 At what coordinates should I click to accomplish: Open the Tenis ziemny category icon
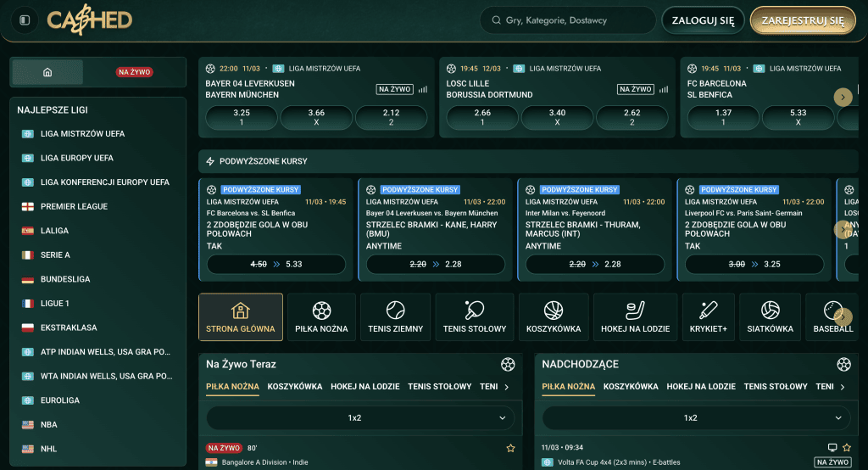click(x=395, y=317)
